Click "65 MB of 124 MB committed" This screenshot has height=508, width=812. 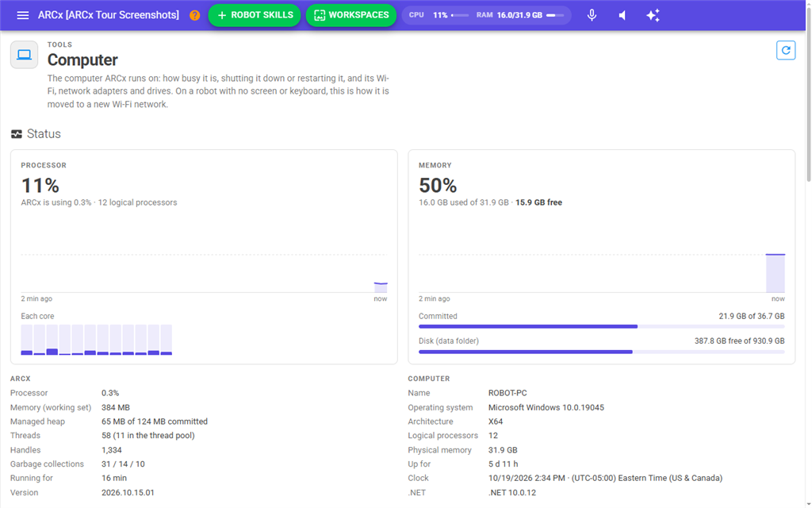[x=155, y=421]
